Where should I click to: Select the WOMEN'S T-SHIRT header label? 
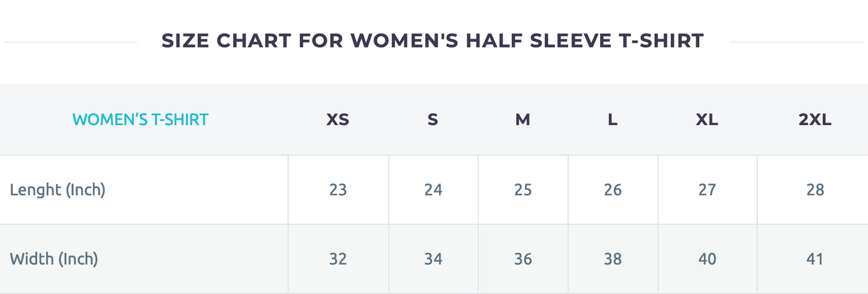pyautogui.click(x=140, y=120)
